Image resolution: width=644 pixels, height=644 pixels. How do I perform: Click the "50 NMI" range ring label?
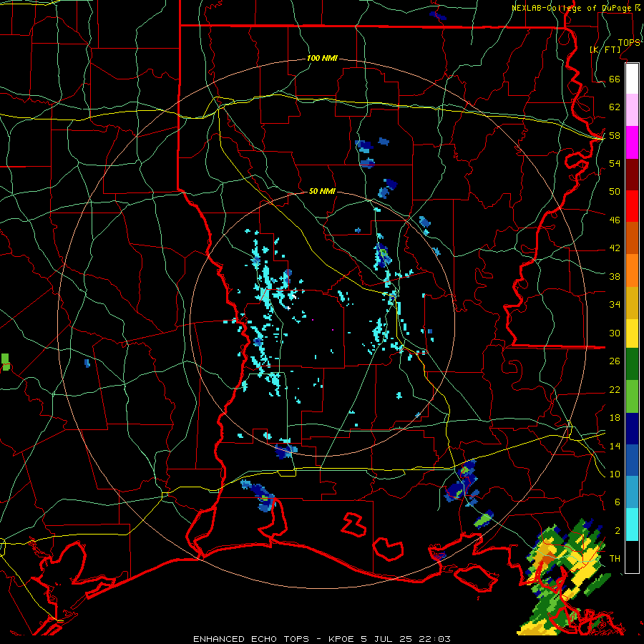323,191
